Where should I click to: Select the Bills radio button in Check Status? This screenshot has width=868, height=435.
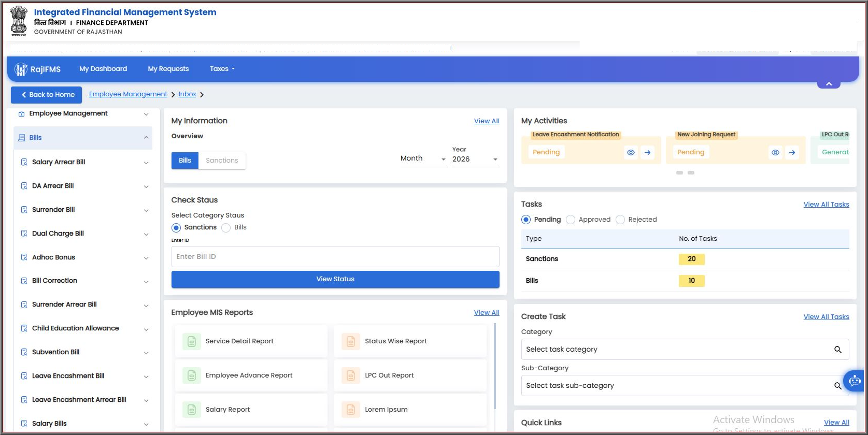click(x=226, y=228)
